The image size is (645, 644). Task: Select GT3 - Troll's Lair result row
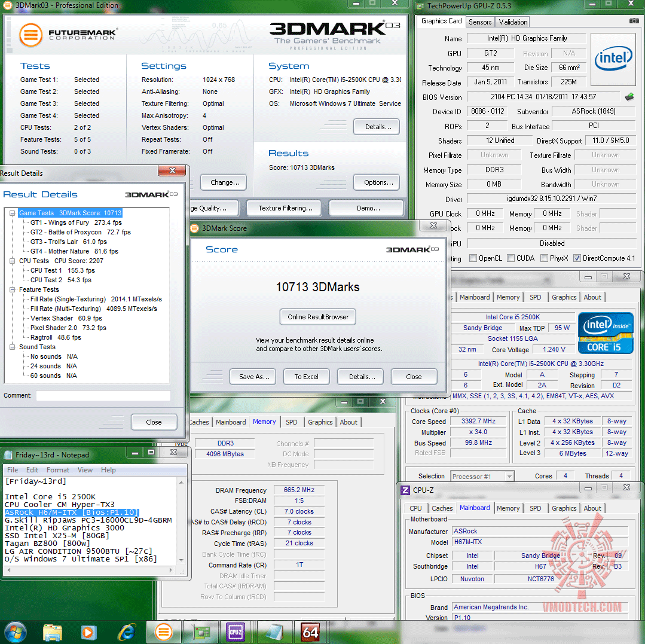point(69,242)
